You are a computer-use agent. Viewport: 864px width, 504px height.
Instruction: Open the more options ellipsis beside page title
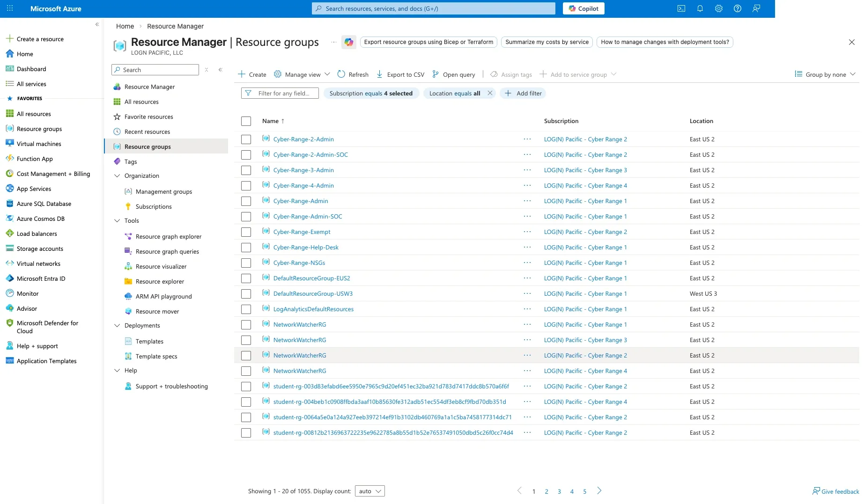(x=334, y=42)
